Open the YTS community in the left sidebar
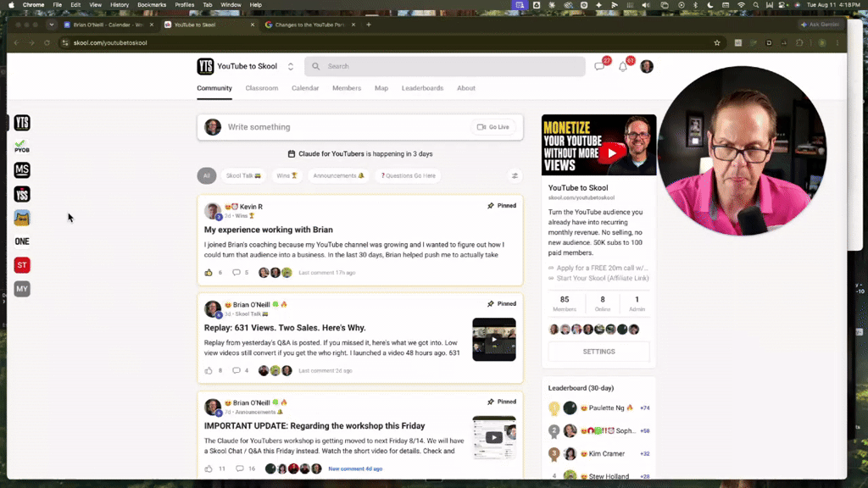The width and height of the screenshot is (868, 488). click(x=22, y=123)
